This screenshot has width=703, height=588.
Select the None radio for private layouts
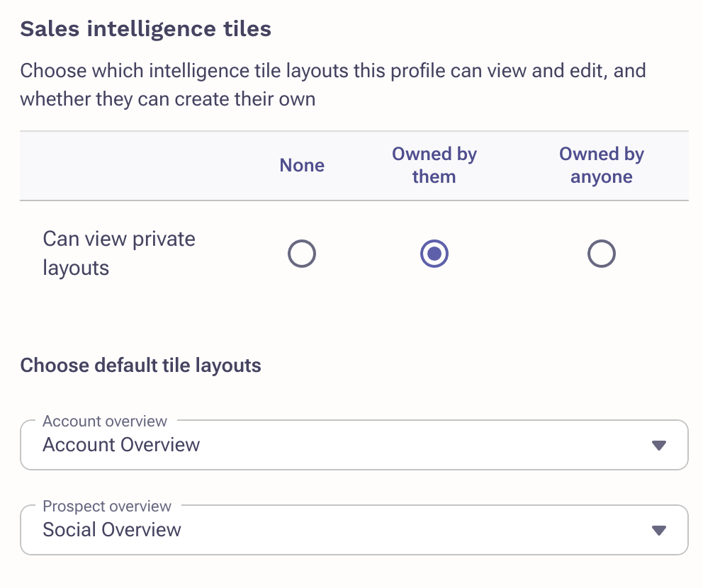point(302,254)
